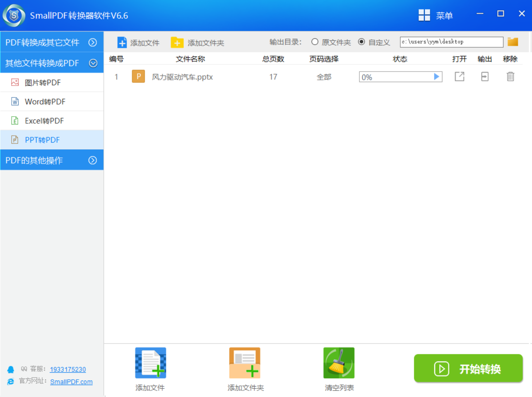Open the 其他文件转换成PDF category
This screenshot has height=397, width=532.
pyautogui.click(x=52, y=63)
